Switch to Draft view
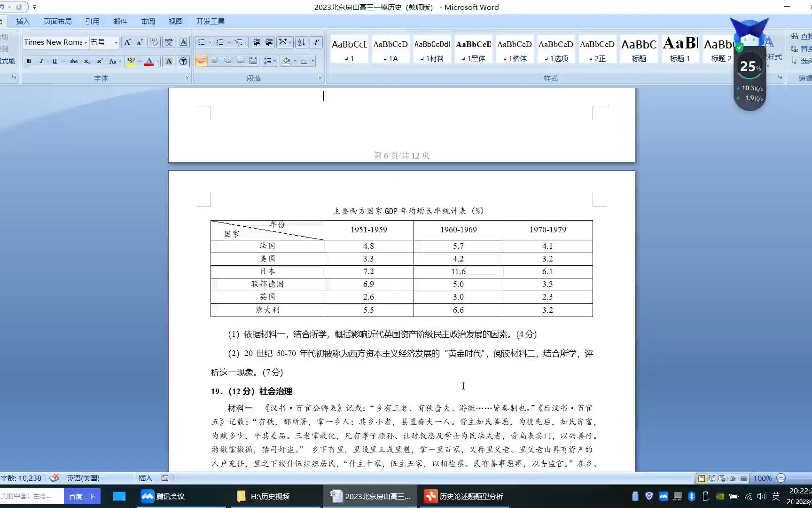This screenshot has height=508, width=812. coord(743,478)
